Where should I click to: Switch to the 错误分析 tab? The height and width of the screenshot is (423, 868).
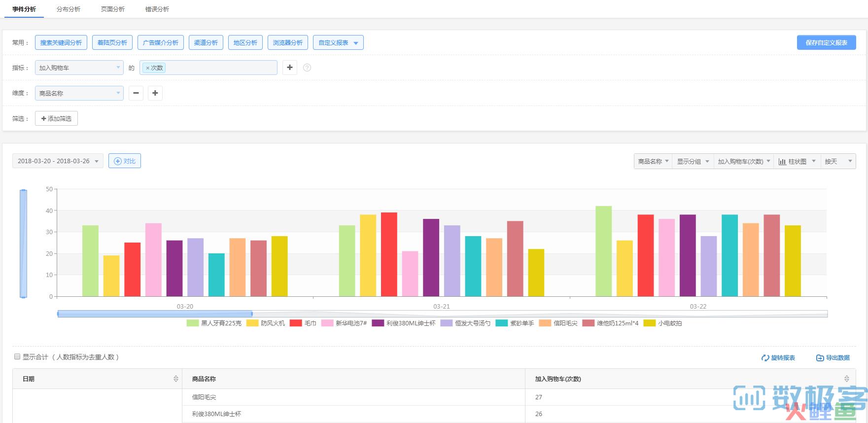tap(157, 9)
